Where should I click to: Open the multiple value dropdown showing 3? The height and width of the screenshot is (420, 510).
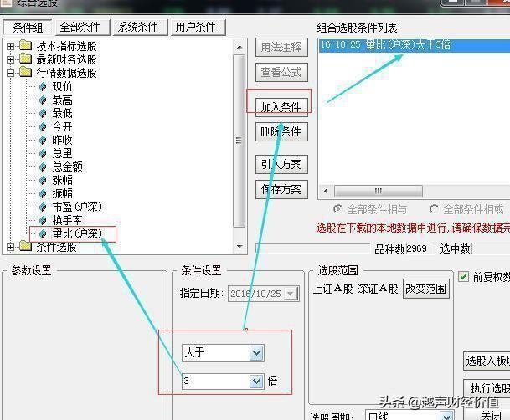pyautogui.click(x=256, y=381)
